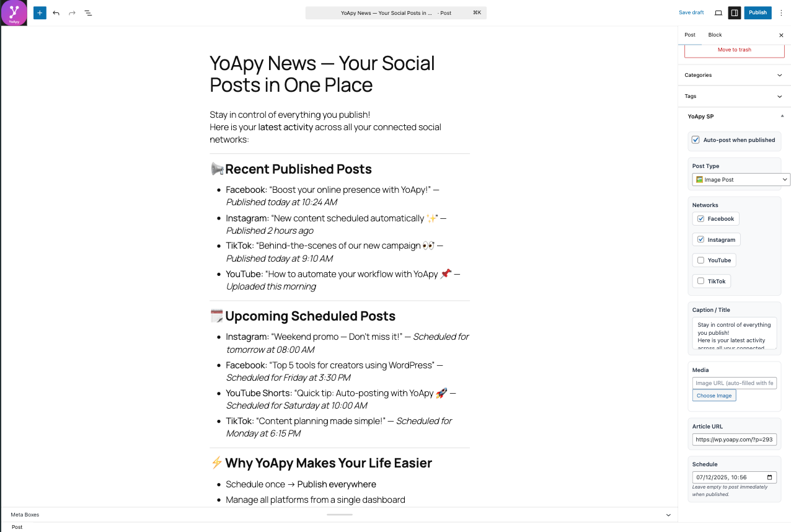This screenshot has width=791, height=532.
Task: Open the block inserter with the plus icon
Action: (40, 12)
